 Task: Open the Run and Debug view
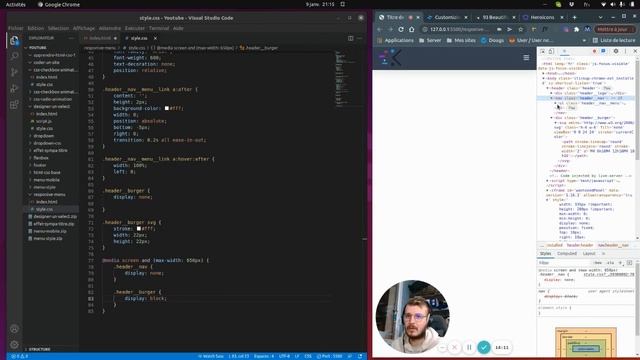coord(14,88)
